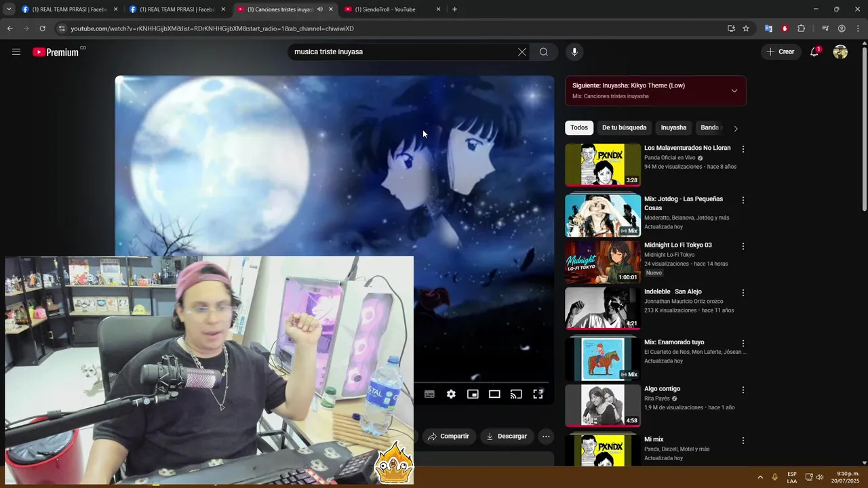The width and height of the screenshot is (868, 488).
Task: Click the Crear button
Action: click(x=780, y=52)
